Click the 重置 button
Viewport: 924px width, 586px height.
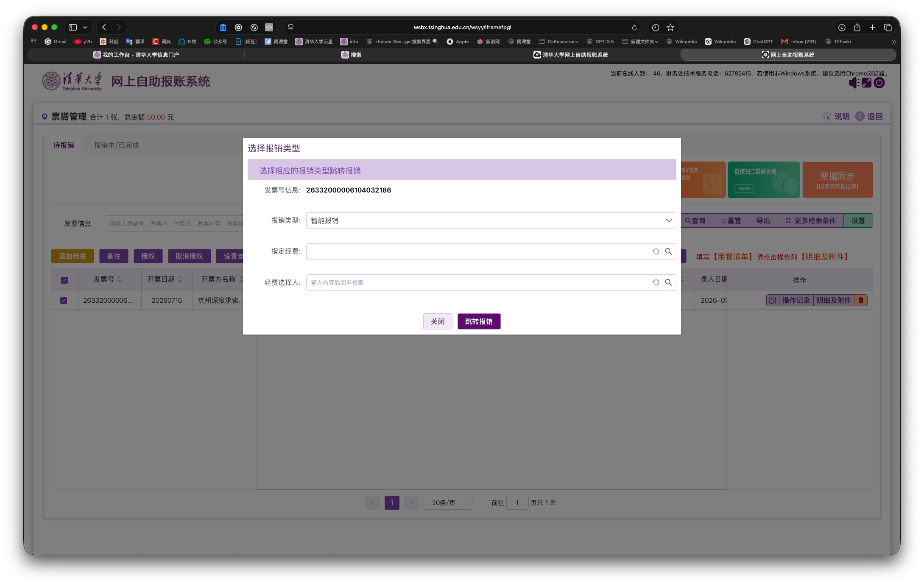pyautogui.click(x=731, y=220)
